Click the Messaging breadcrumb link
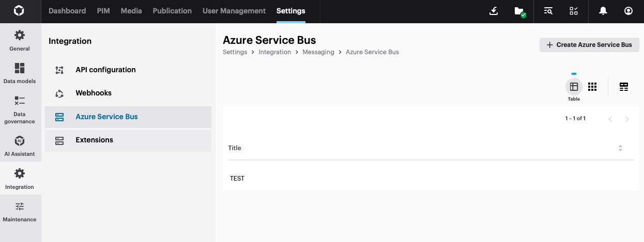 point(318,52)
